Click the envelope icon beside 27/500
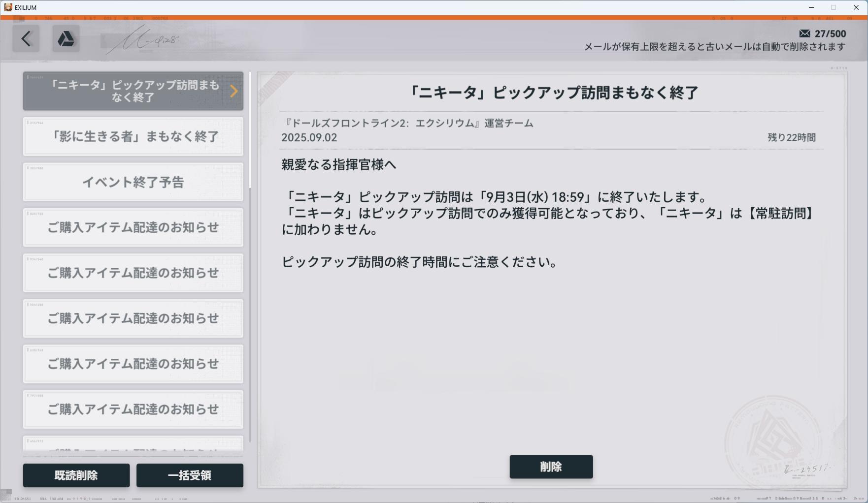The width and height of the screenshot is (868, 503). click(x=804, y=33)
